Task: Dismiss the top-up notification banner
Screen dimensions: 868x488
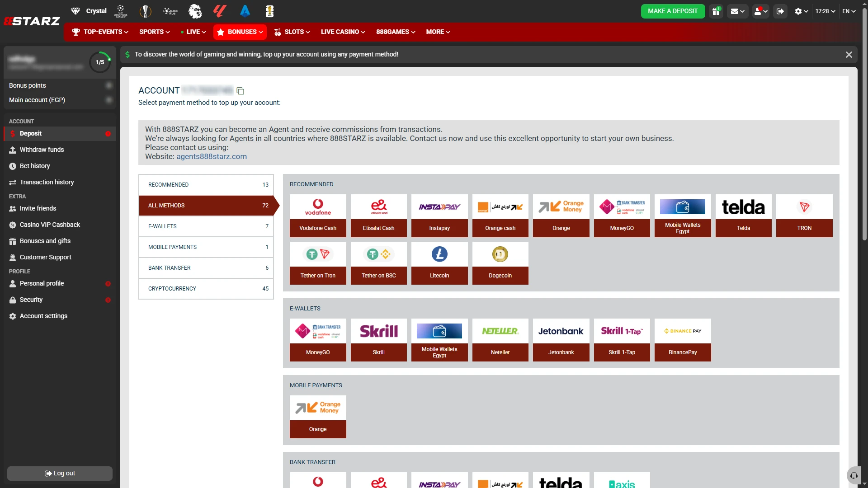Action: click(849, 55)
